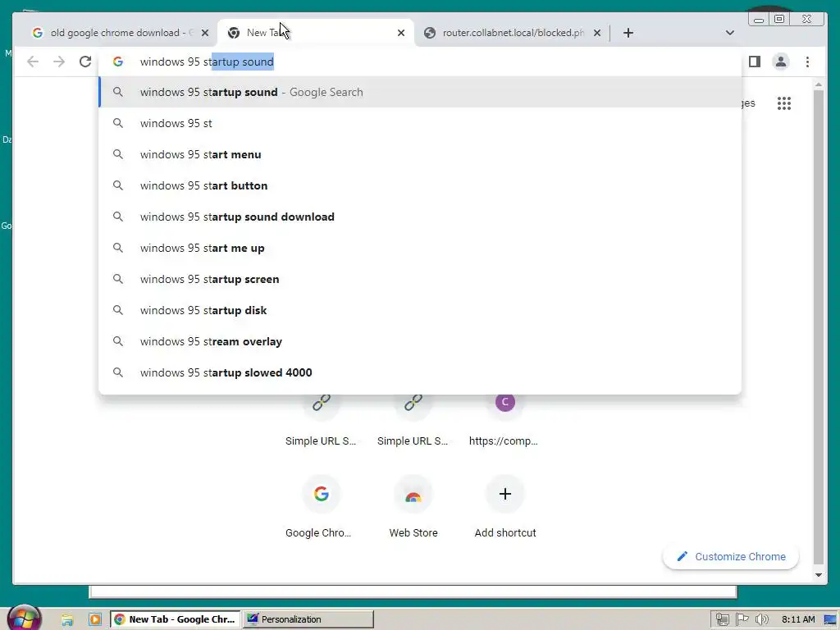Click the forward navigation arrow

[x=59, y=62]
